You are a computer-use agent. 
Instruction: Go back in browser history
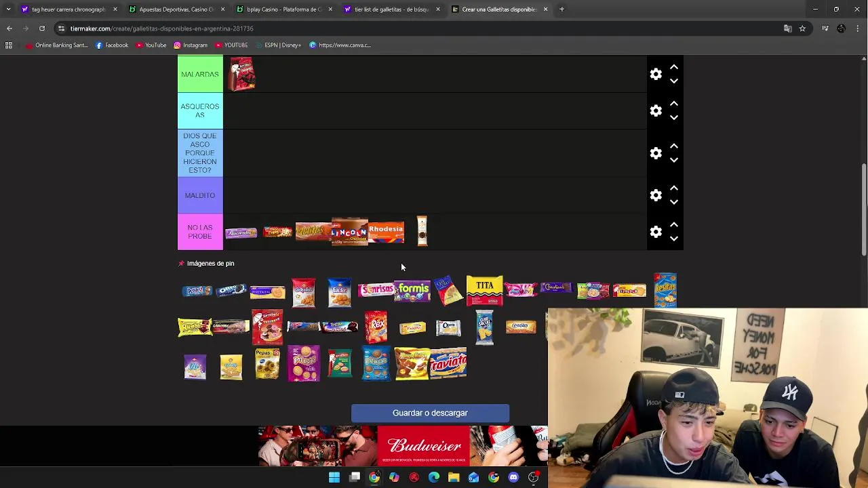point(9,28)
